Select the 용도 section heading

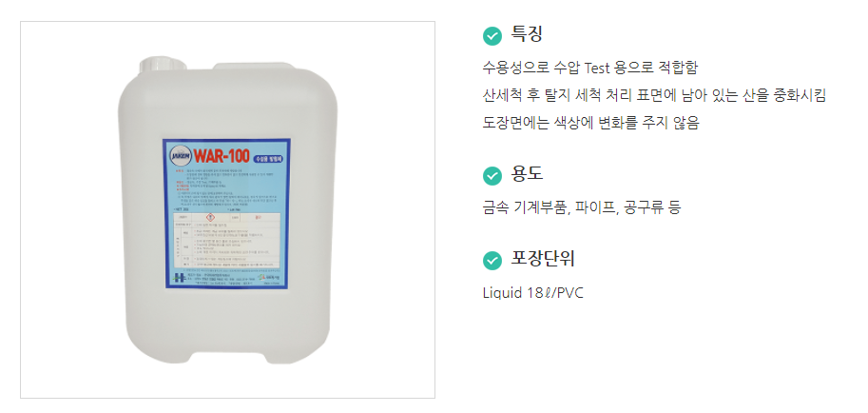(x=527, y=174)
